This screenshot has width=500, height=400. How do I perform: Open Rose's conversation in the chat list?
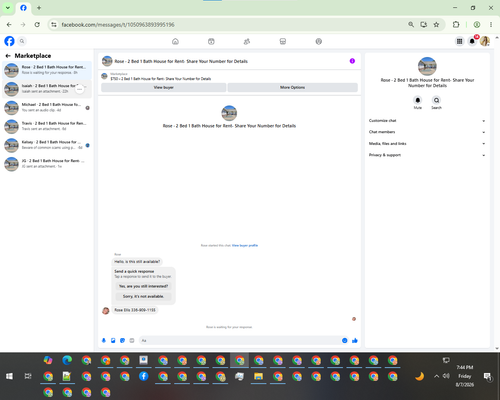[x=47, y=70]
